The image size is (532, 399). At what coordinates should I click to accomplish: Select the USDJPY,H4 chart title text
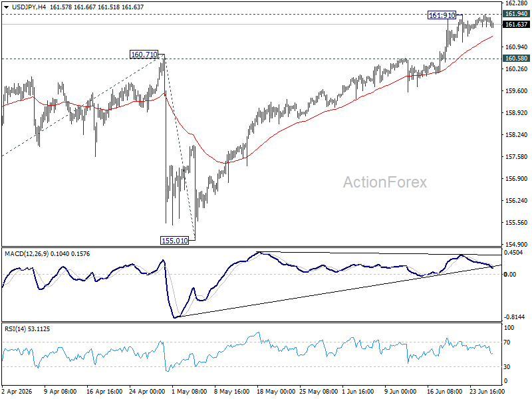pos(29,7)
